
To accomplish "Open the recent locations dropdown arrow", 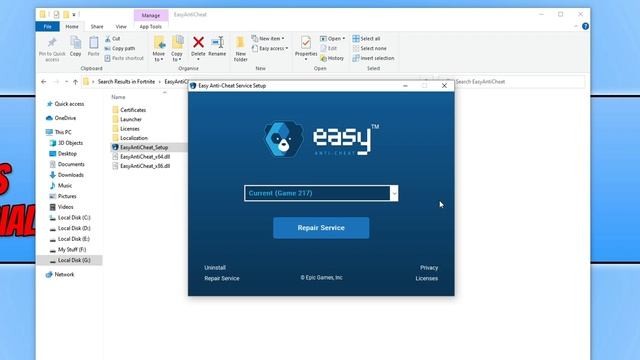I will click(66, 82).
